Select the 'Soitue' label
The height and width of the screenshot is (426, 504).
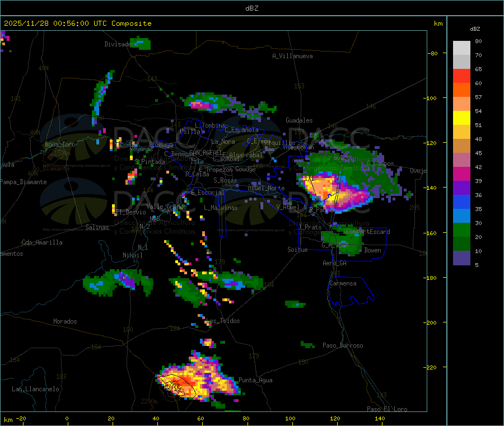[297, 250]
